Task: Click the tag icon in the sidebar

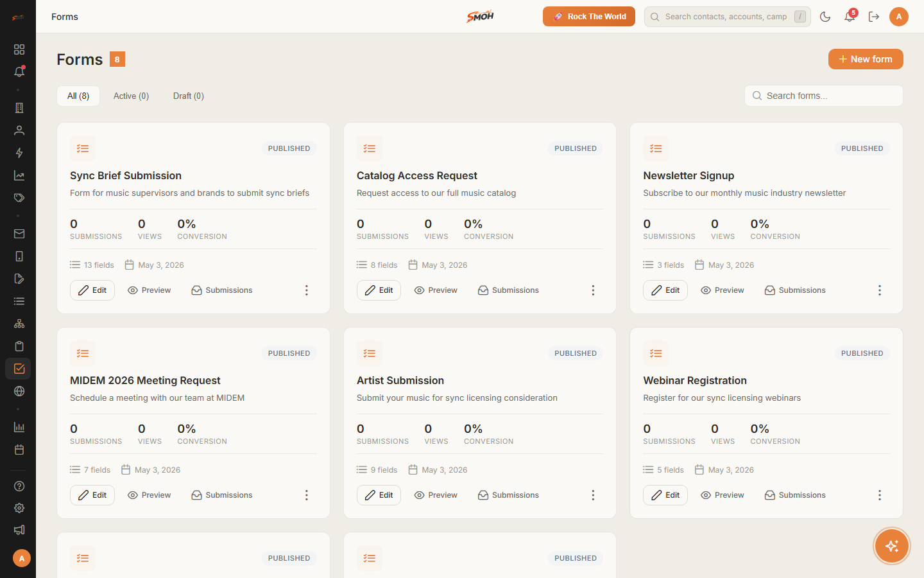Action: click(x=19, y=198)
